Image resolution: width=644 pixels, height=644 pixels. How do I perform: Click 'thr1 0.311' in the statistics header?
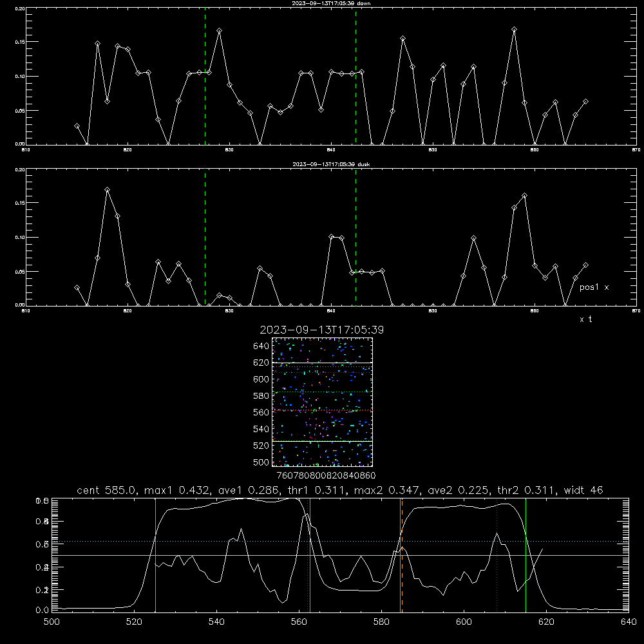[x=316, y=490]
